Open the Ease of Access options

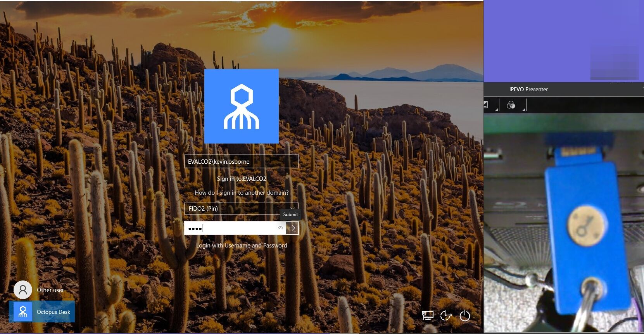446,315
